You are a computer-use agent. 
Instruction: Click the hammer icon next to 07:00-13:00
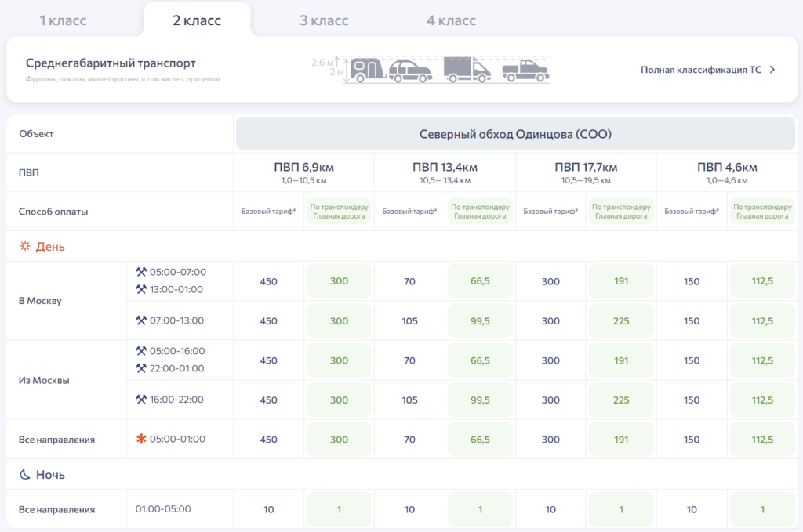click(x=141, y=320)
